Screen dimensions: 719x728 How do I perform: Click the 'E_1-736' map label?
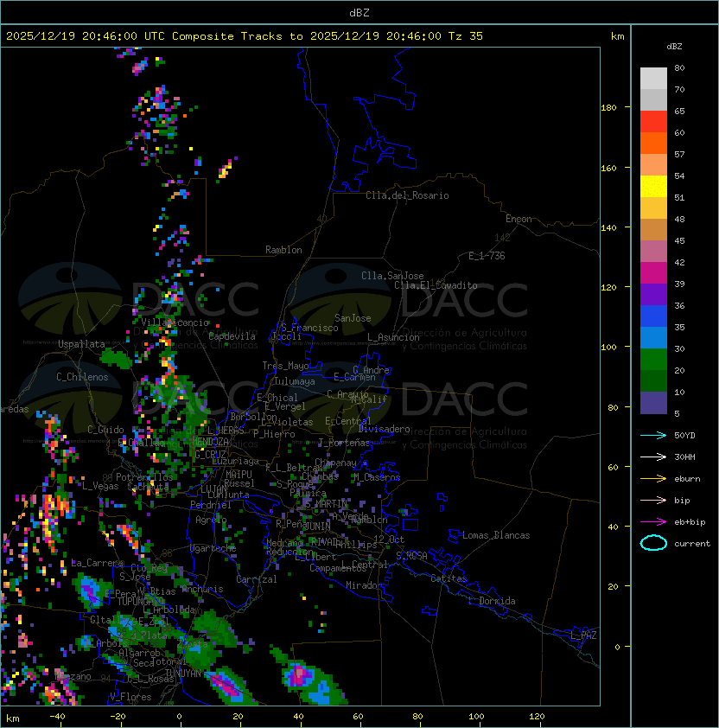click(x=487, y=256)
